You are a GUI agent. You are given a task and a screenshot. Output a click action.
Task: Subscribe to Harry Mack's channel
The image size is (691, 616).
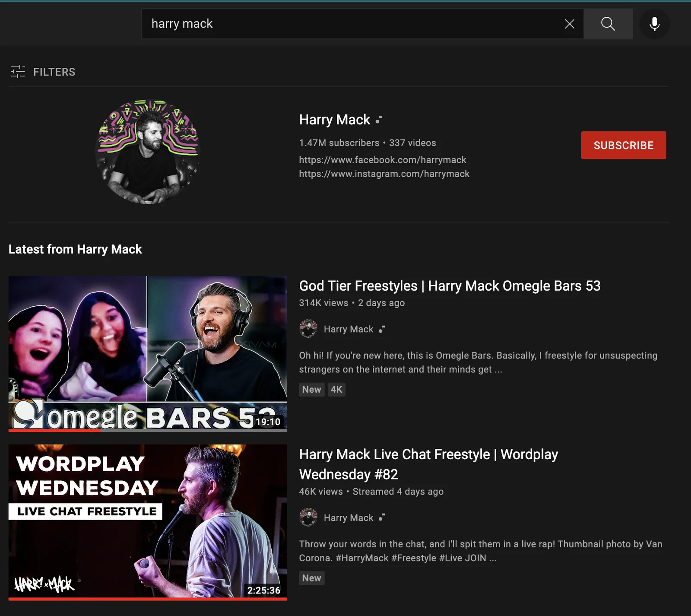[623, 145]
